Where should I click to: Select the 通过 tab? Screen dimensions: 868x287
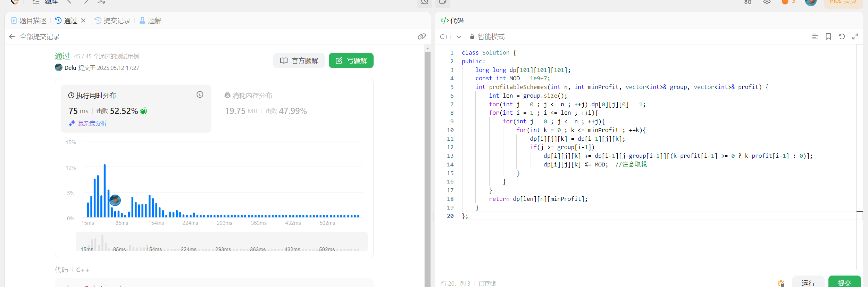[x=66, y=20]
